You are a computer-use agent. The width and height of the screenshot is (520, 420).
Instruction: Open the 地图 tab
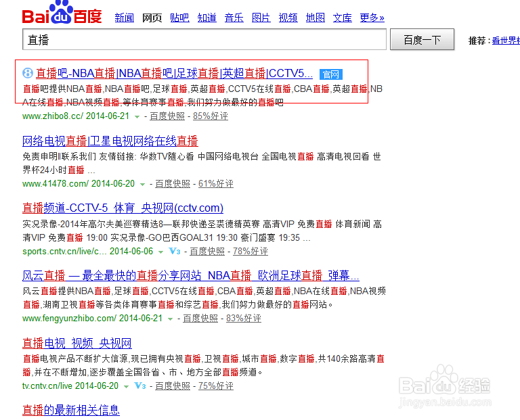315,18
